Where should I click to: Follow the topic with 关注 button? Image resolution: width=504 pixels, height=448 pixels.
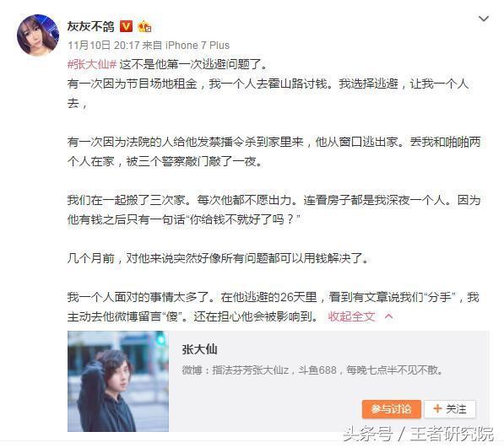pyautogui.click(x=450, y=409)
